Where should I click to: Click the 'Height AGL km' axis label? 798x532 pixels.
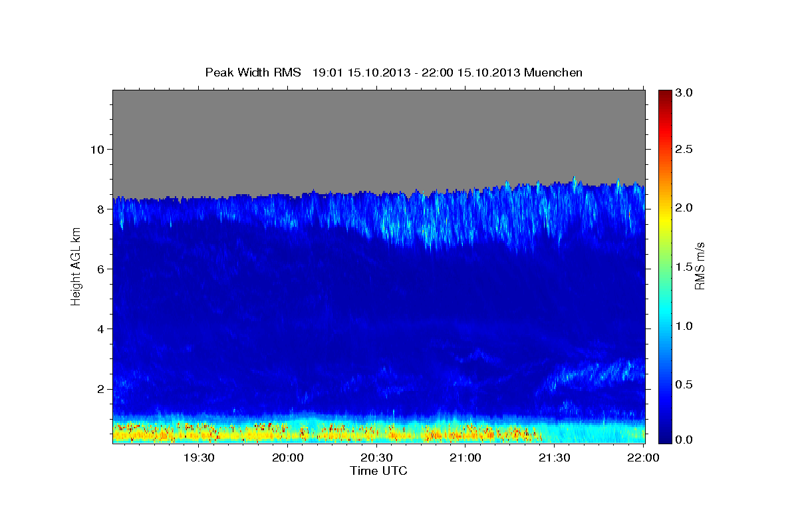point(76,267)
